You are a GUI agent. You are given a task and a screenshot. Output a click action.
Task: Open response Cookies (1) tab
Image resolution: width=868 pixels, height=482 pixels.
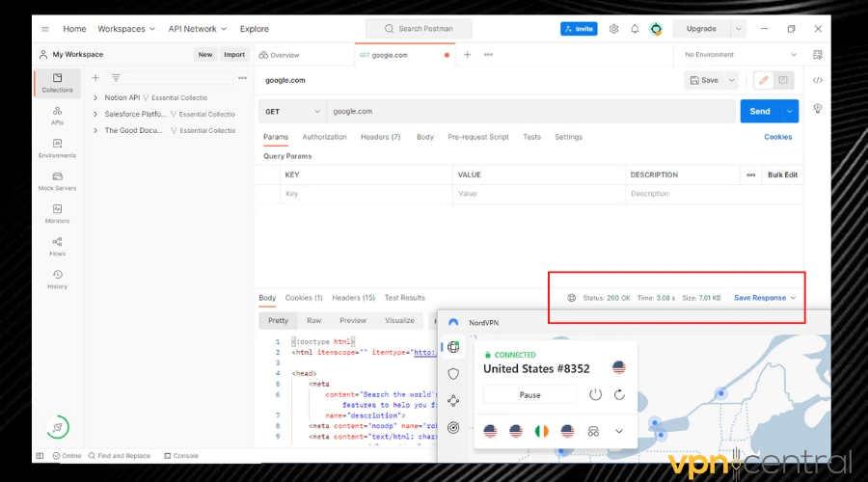[304, 298]
